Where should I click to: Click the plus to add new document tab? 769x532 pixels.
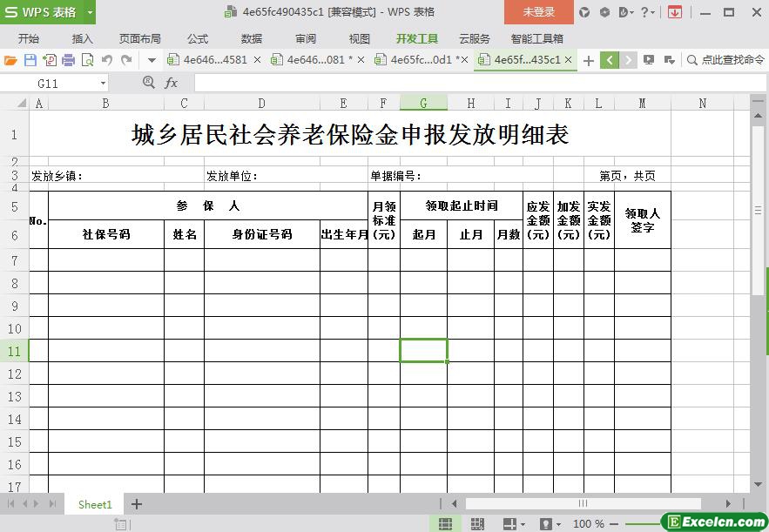coord(589,60)
